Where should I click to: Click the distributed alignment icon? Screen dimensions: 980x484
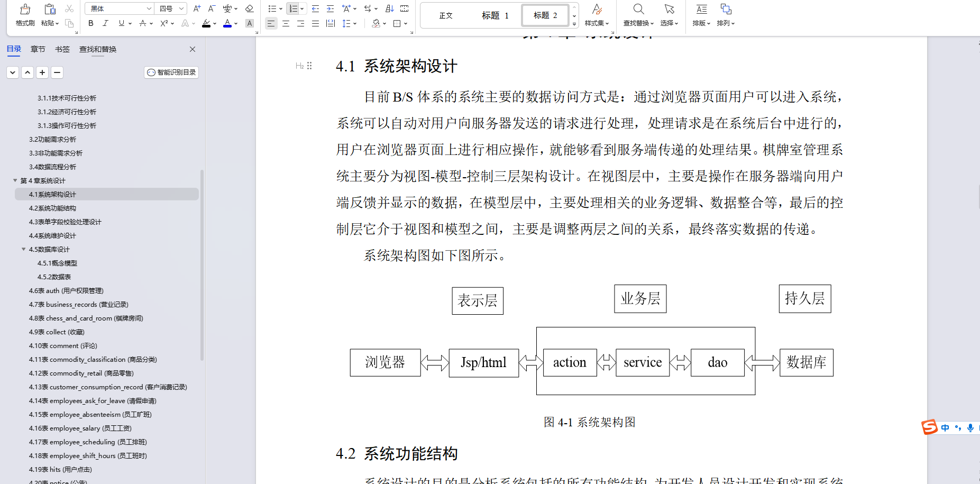(x=331, y=23)
